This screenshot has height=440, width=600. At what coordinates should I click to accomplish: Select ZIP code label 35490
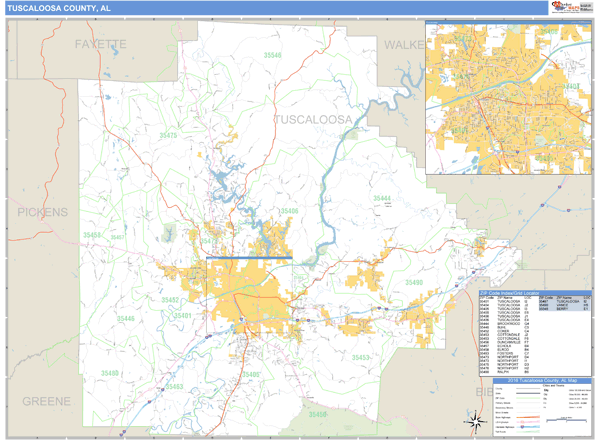(414, 282)
